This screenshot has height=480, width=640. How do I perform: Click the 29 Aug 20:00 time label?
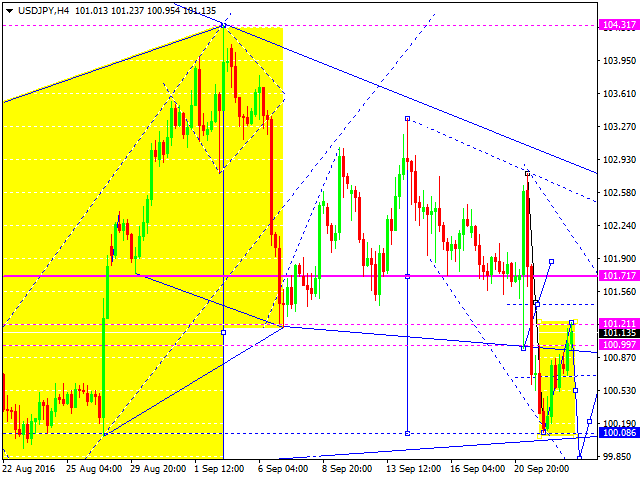pos(158,469)
